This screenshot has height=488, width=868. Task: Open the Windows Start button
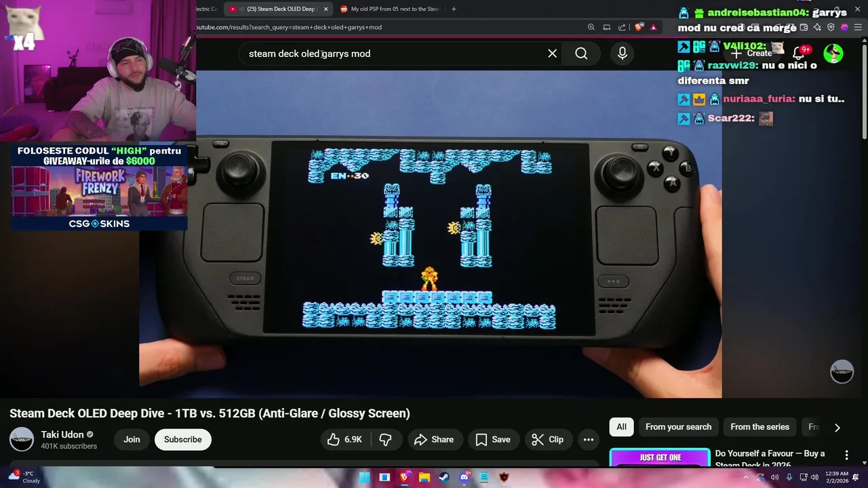[x=365, y=477]
